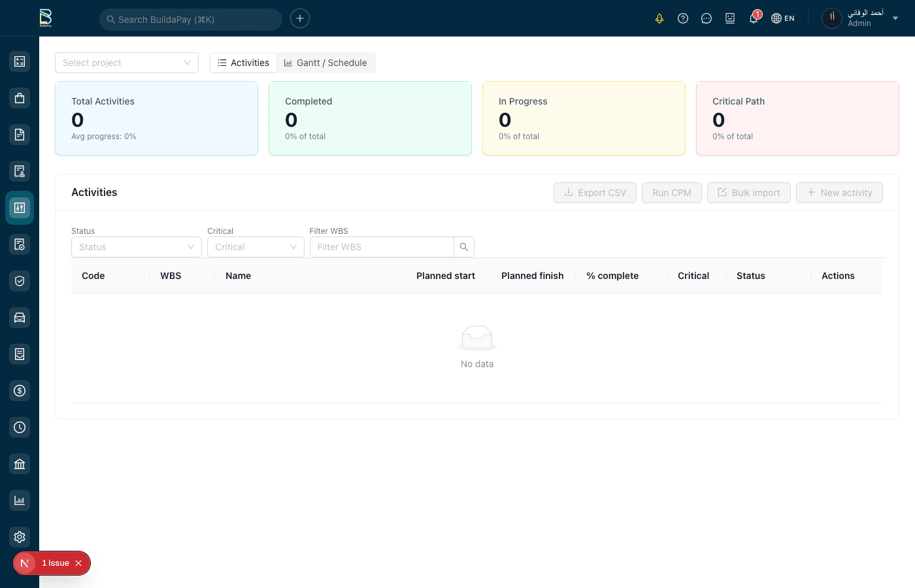Click the chat message bubble icon

coord(707,18)
